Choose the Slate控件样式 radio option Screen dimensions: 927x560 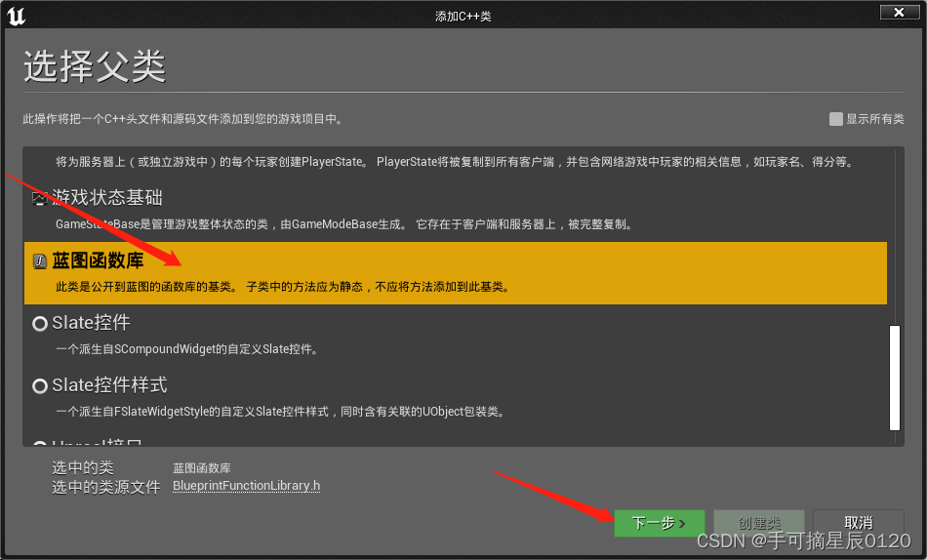click(40, 386)
